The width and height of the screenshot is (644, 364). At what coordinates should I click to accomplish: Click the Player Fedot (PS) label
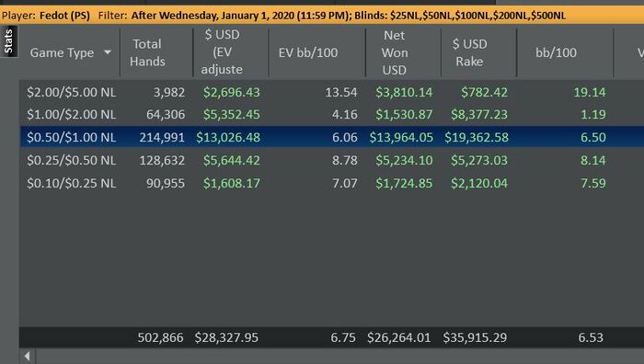click(x=46, y=16)
